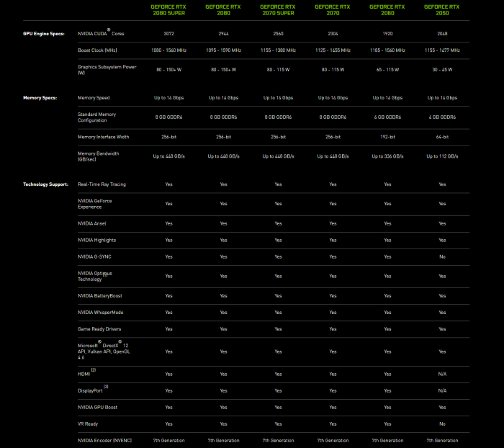
Task: Select the NVIDIA Optimus Technology row label
Action: tap(94, 276)
